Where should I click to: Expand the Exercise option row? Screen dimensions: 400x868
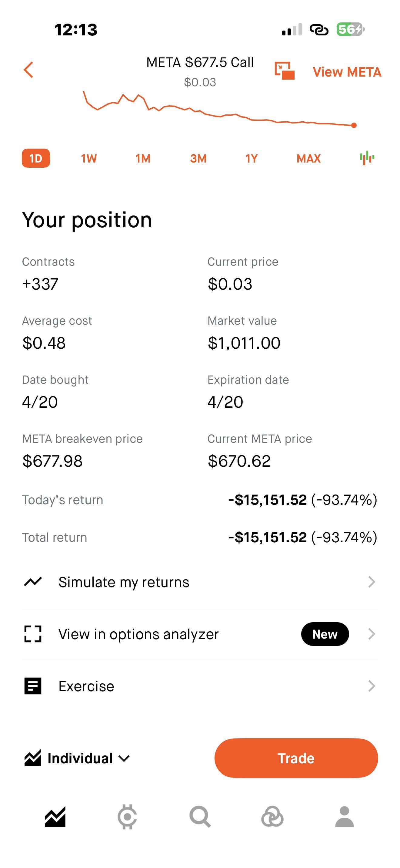pyautogui.click(x=200, y=686)
